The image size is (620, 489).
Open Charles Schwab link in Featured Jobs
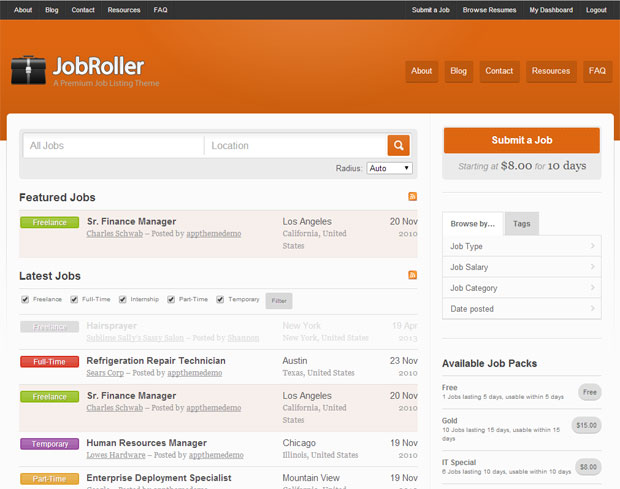(115, 234)
